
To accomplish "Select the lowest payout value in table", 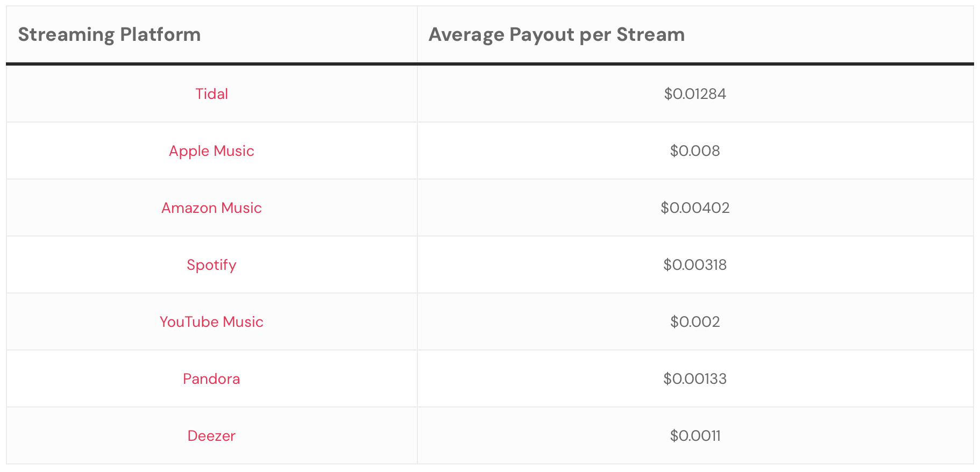I will [x=695, y=436].
